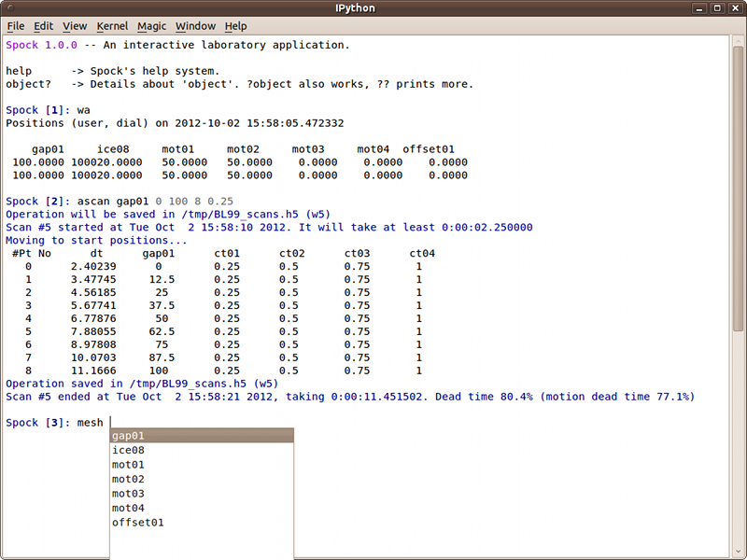The image size is (747, 560).
Task: Open the File menu
Action: pyautogui.click(x=16, y=26)
